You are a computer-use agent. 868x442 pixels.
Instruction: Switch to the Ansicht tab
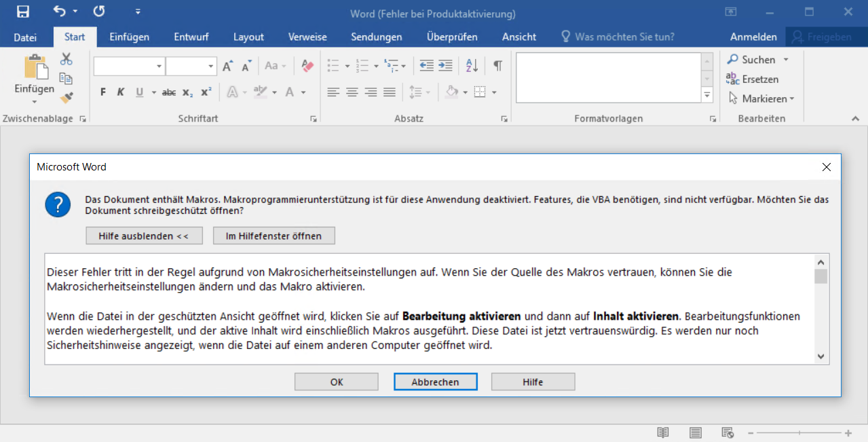[519, 37]
